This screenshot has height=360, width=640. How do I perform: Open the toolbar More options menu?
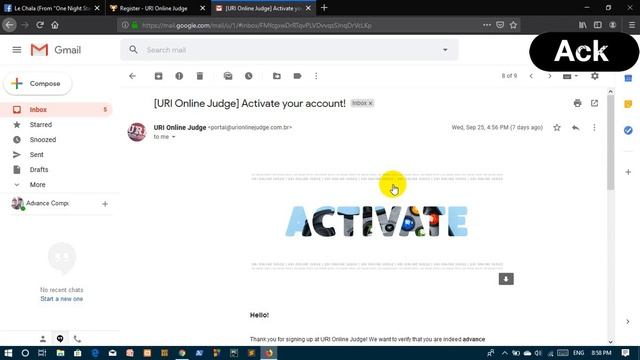coord(316,76)
